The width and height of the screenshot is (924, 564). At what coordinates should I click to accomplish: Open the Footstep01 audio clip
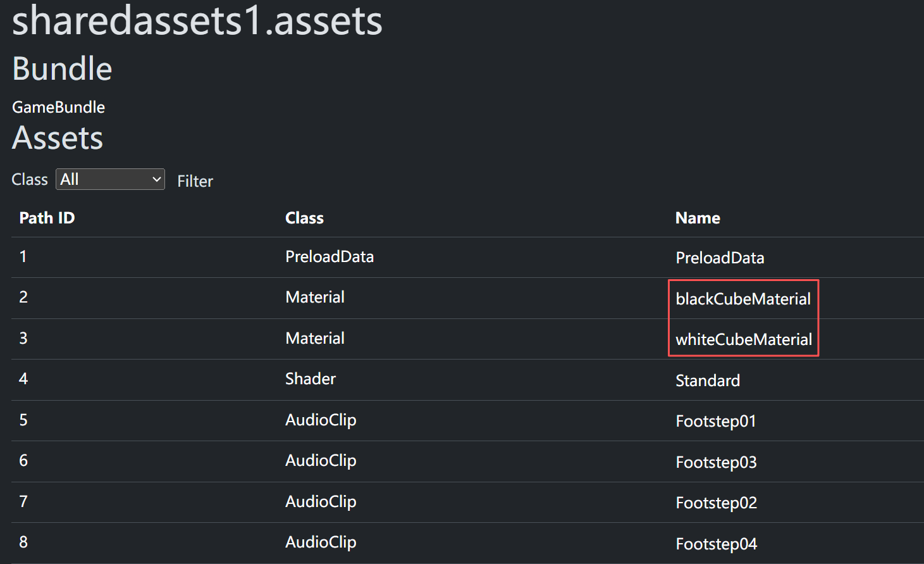(x=715, y=422)
